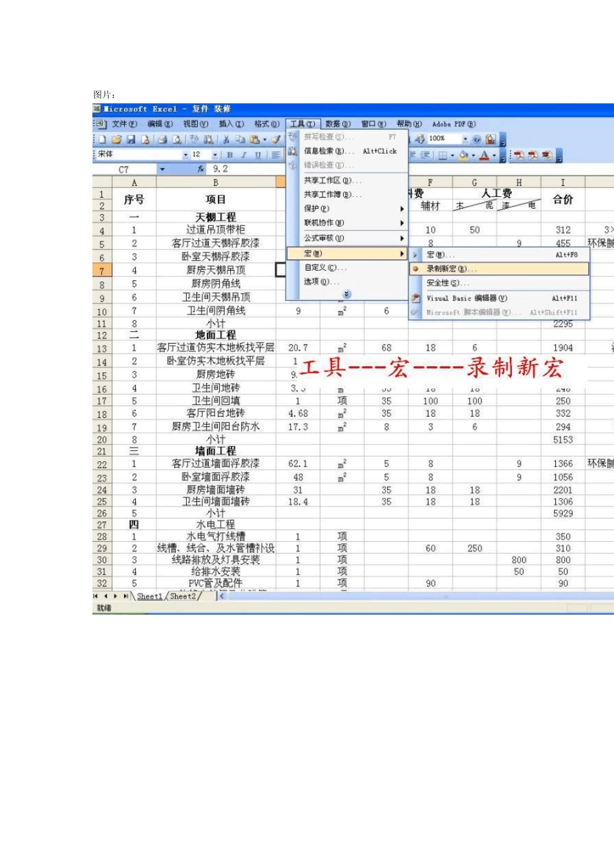The width and height of the screenshot is (614, 868).
Task: Open Visual Basic 编辑器 from submenu
Action: pos(499,298)
